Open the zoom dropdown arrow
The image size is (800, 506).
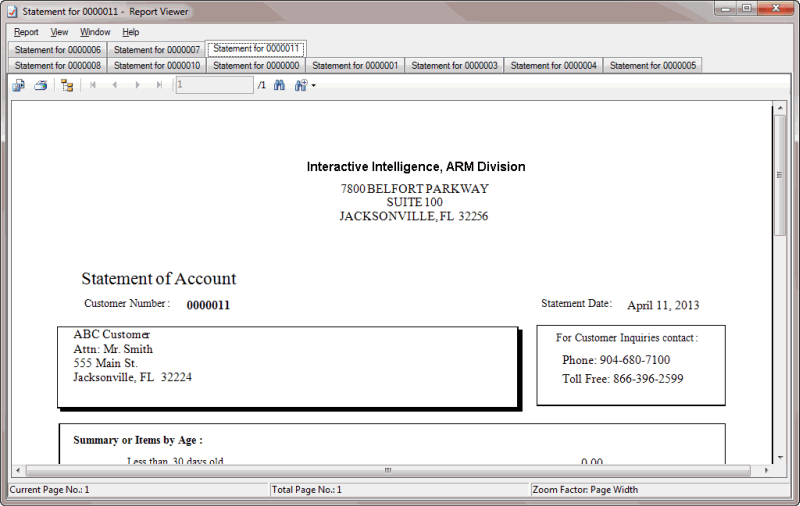coord(313,86)
